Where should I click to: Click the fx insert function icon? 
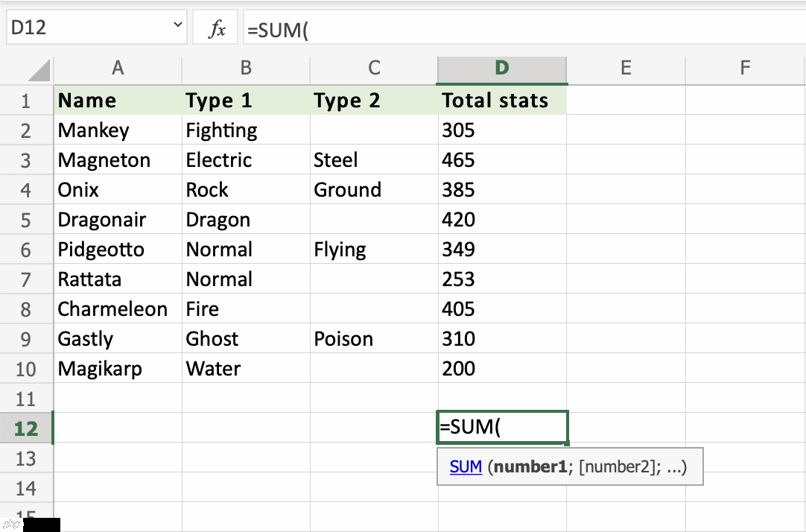pos(216,28)
